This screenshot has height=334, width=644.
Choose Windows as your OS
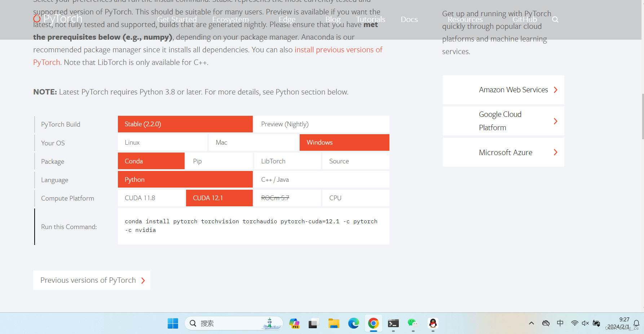tap(344, 142)
